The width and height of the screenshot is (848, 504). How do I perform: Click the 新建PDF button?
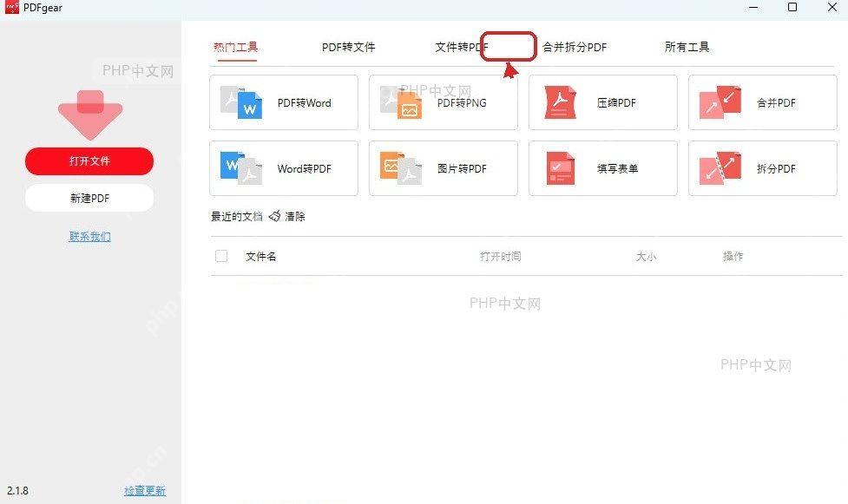pos(89,198)
